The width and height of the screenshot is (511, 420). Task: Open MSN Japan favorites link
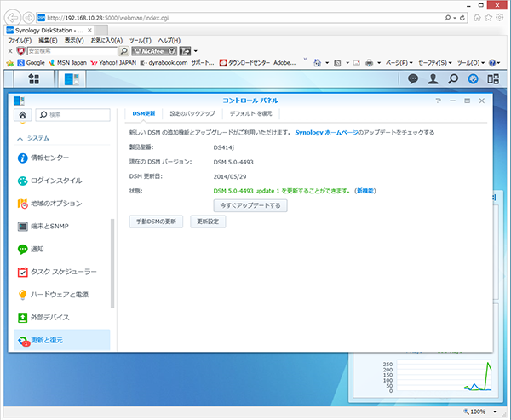(68, 62)
